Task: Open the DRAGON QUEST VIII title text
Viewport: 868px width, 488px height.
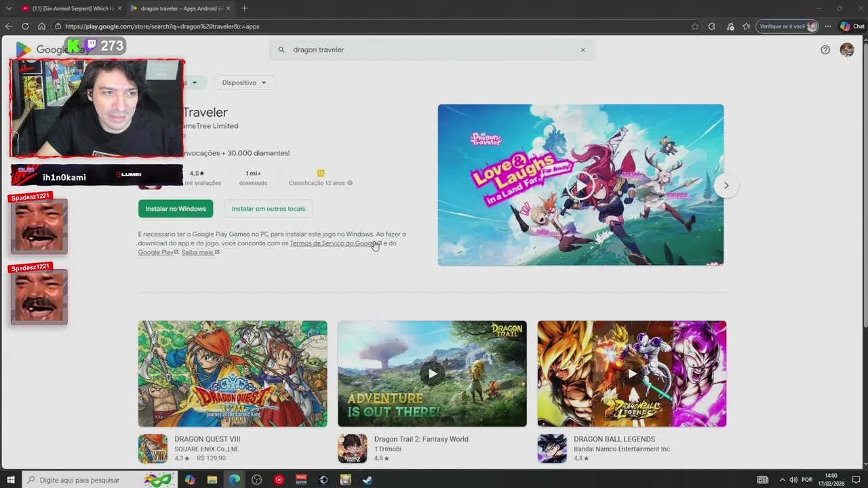Action: click(208, 439)
